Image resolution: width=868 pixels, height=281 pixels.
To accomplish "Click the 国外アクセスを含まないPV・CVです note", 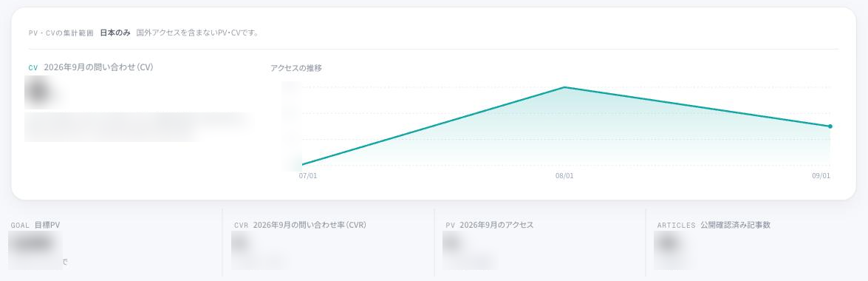I will 198,33.
